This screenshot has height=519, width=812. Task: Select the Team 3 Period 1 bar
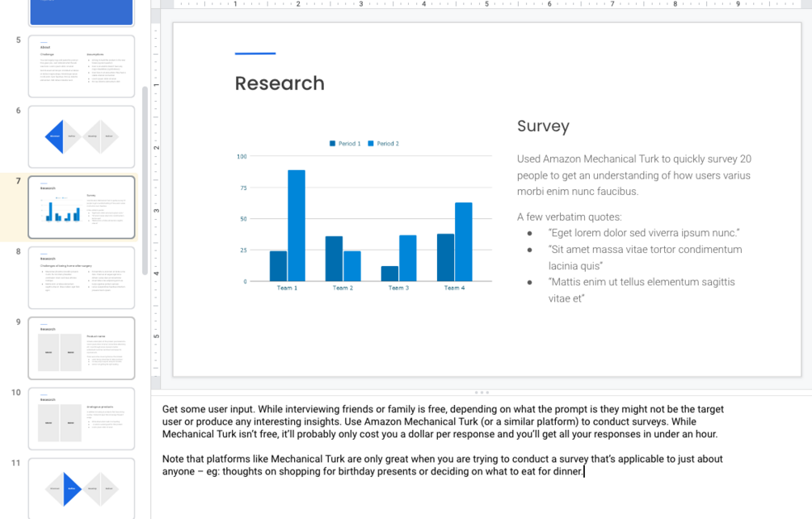coord(389,273)
